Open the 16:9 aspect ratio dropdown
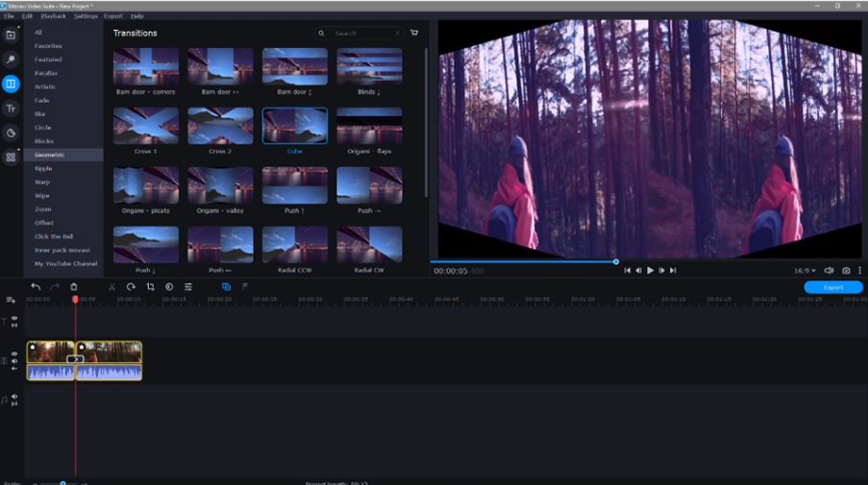The height and width of the screenshot is (485, 868). (x=805, y=271)
